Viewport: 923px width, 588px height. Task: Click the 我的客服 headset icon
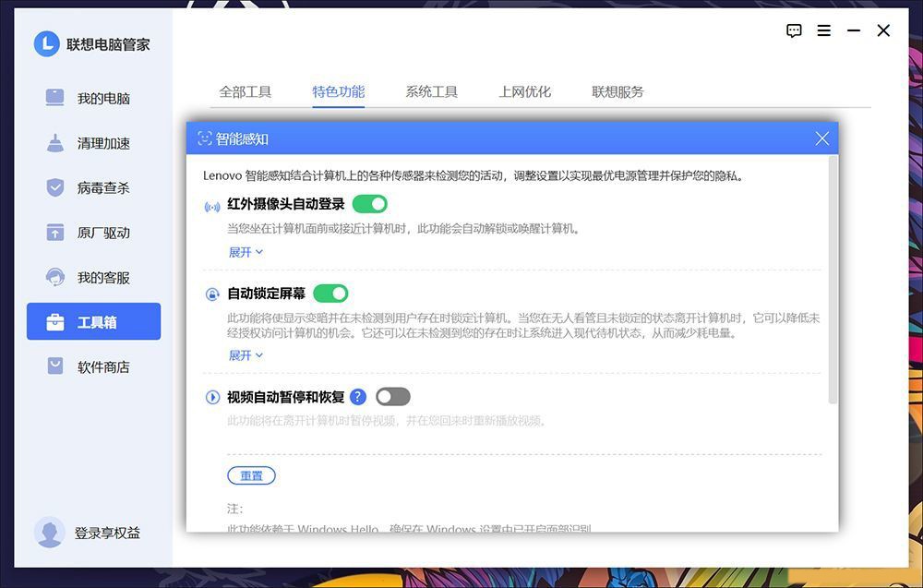54,277
